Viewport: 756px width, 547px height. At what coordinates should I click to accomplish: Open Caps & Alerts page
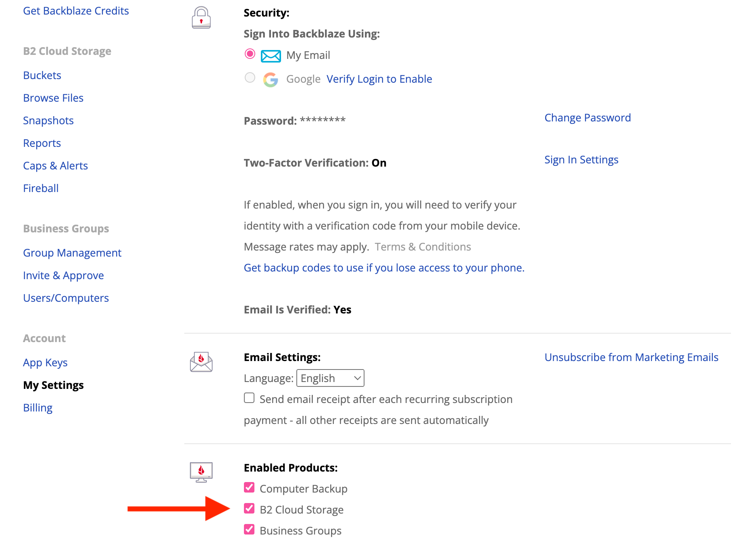click(x=55, y=166)
